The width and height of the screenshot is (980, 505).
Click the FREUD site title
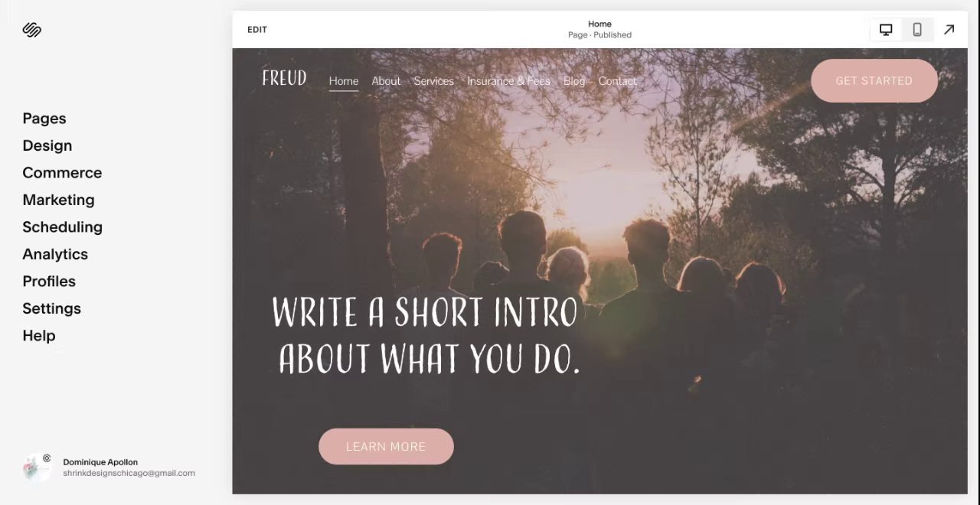pos(284,78)
